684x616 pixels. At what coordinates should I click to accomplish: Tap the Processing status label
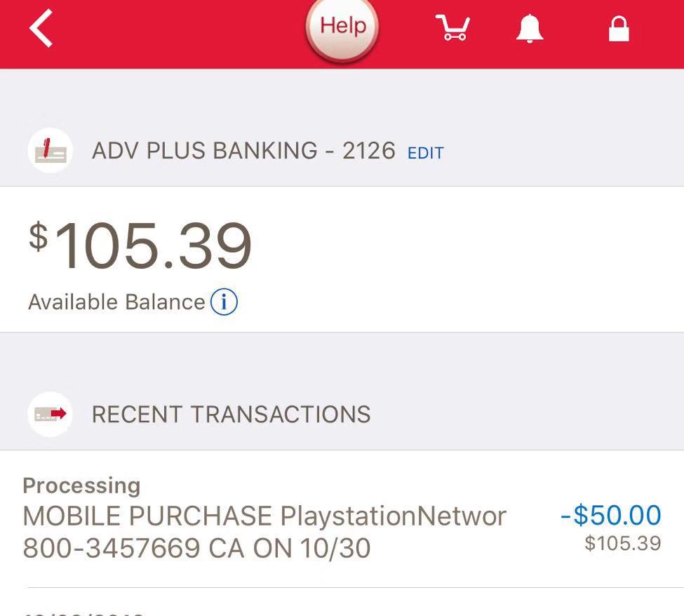(81, 486)
